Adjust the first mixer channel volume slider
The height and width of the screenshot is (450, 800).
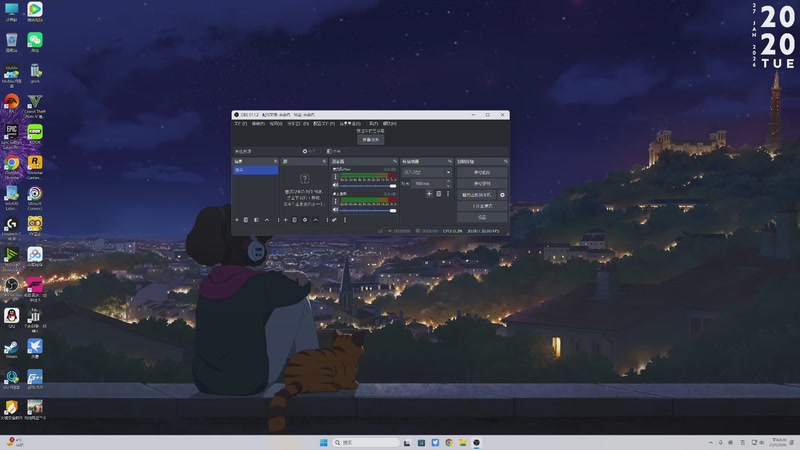pyautogui.click(x=368, y=186)
